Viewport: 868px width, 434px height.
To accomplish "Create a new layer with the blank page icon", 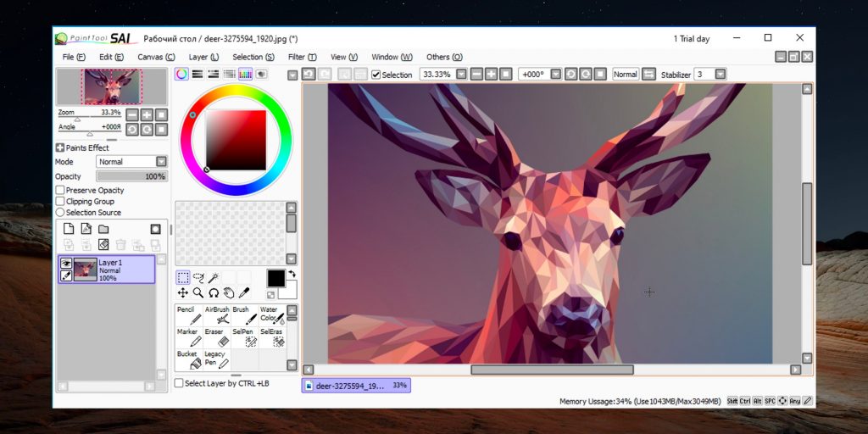I will click(70, 229).
